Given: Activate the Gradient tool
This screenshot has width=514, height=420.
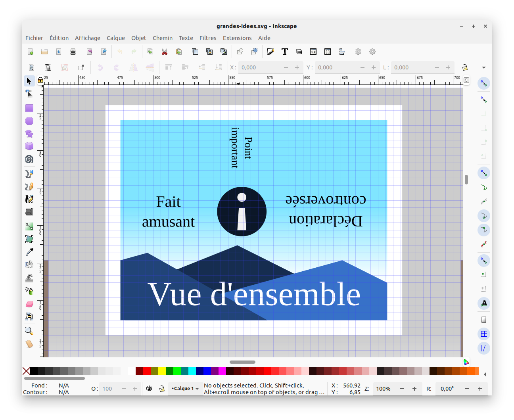Looking at the screenshot, I should point(29,226).
